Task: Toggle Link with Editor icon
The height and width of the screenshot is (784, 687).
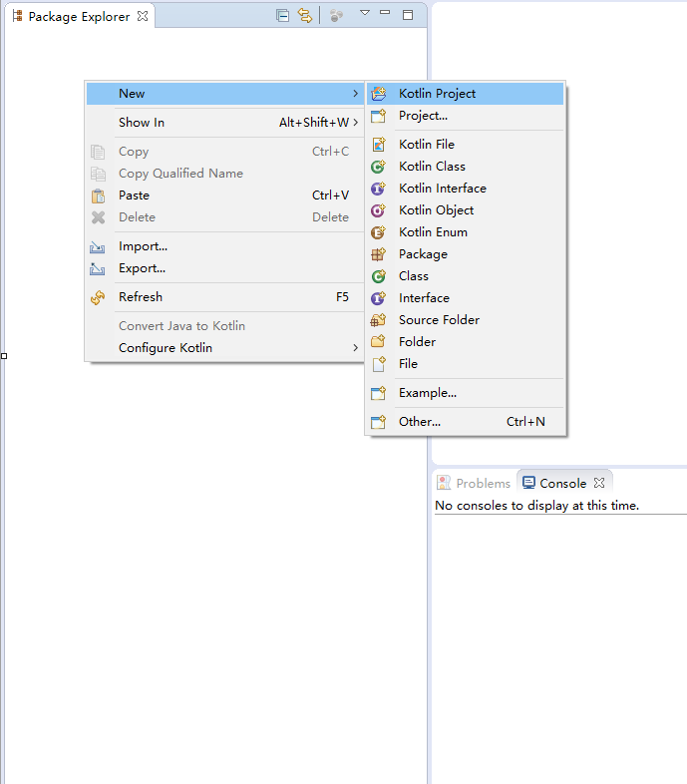Action: click(x=304, y=16)
